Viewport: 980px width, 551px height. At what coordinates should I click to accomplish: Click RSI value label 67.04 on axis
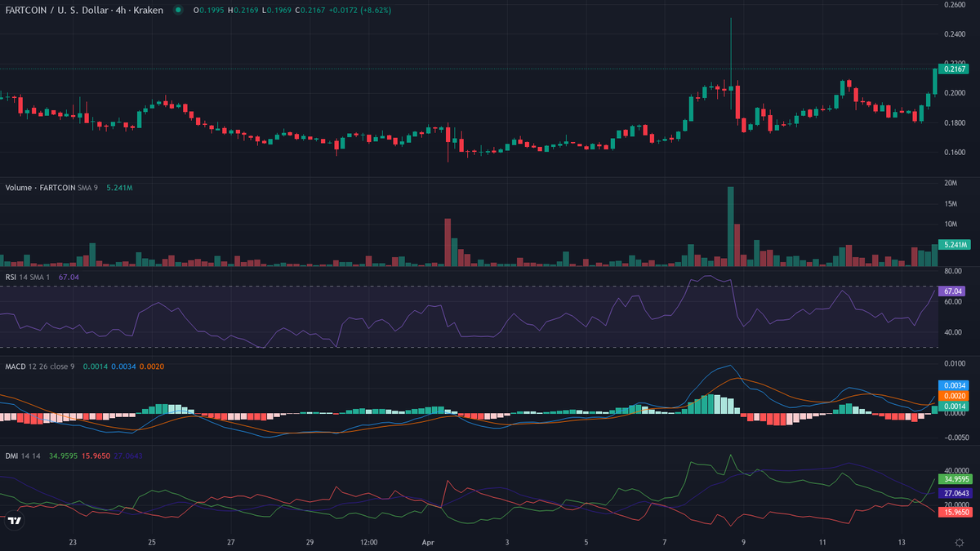point(952,291)
